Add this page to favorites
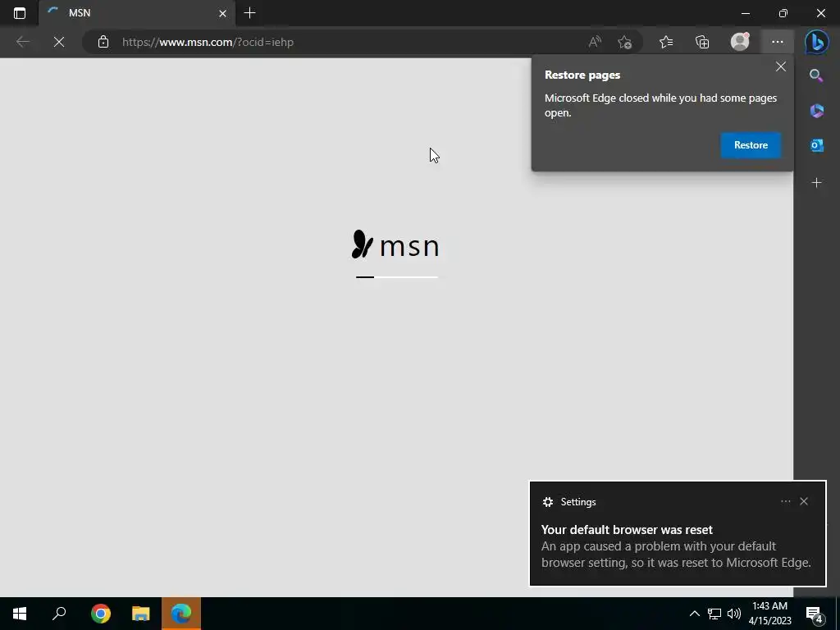Viewport: 840px width, 630px height. coord(624,42)
